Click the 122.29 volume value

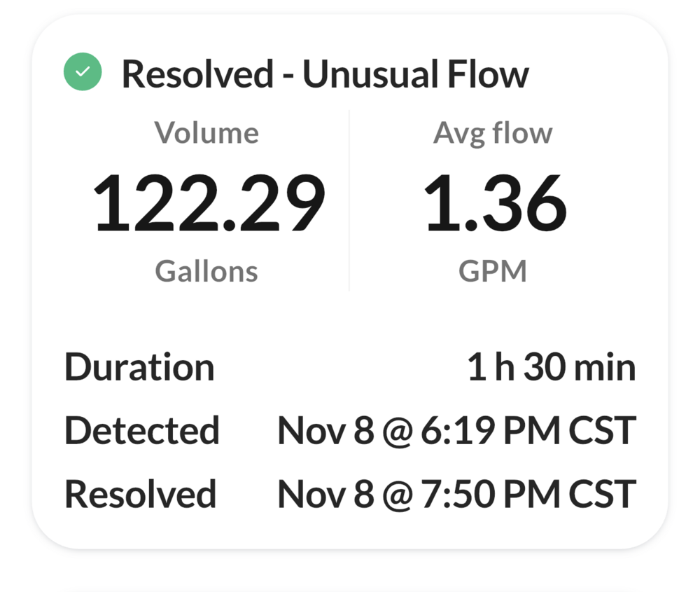click(209, 202)
